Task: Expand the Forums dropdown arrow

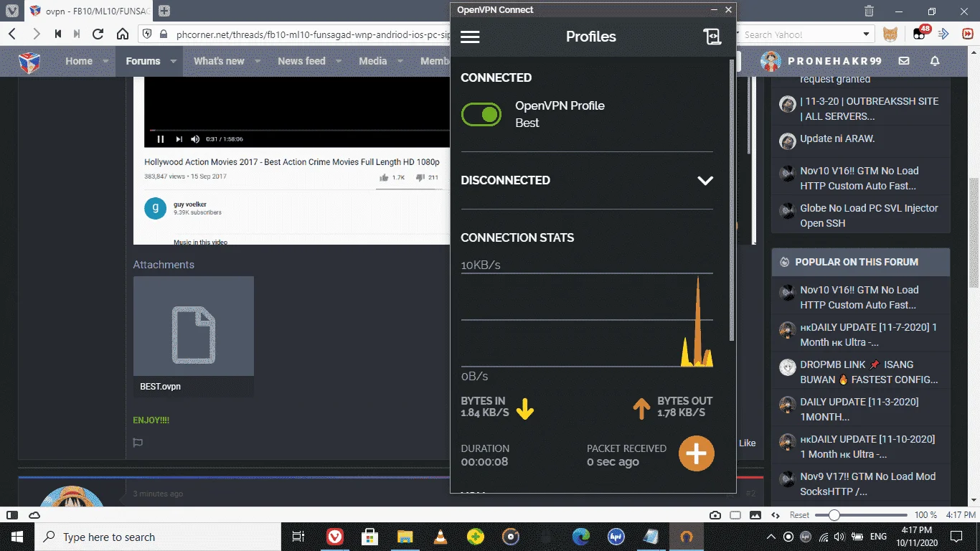Action: coord(173,62)
